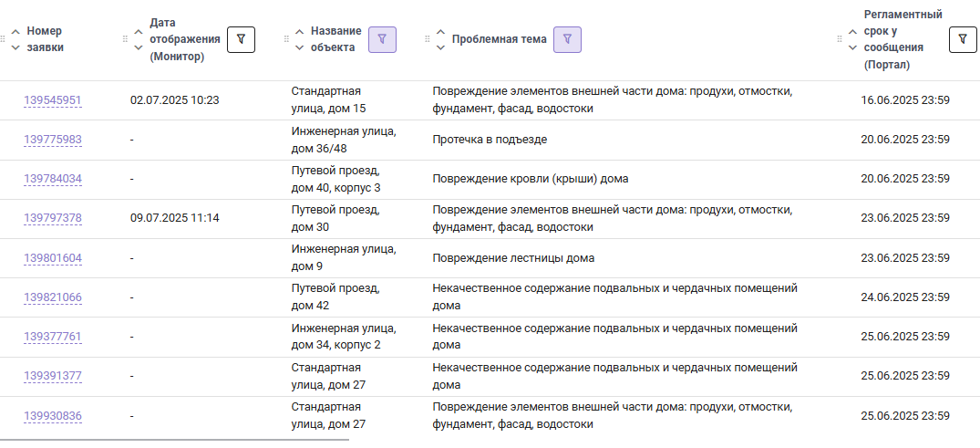This screenshot has height=448, width=980.
Task: Click drag handle beside Дата отображения column
Action: tap(125, 39)
